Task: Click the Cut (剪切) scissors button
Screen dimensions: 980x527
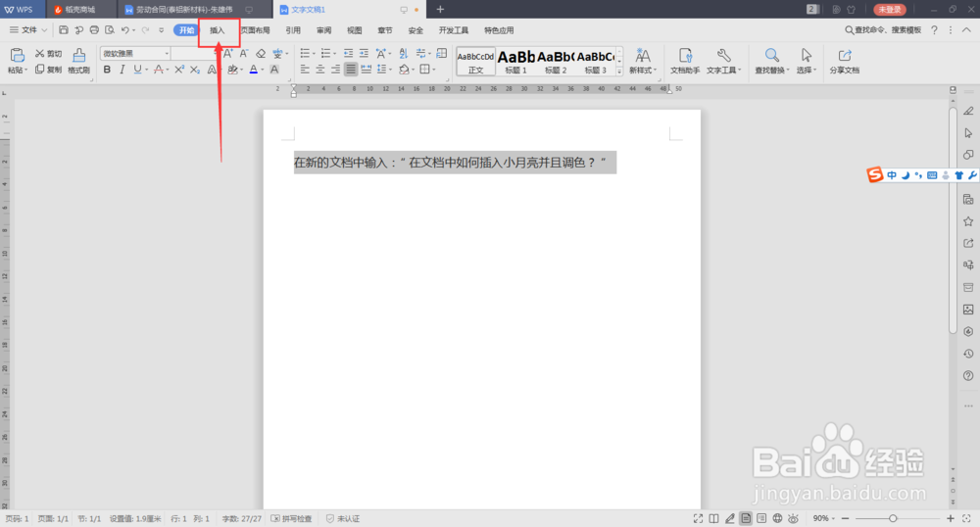Action: coord(48,54)
